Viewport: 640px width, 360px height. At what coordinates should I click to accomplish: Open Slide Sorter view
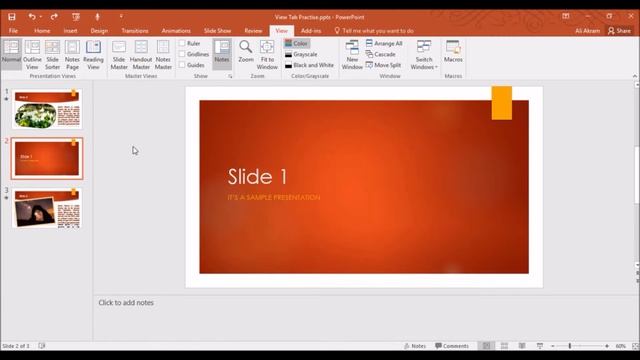point(52,55)
